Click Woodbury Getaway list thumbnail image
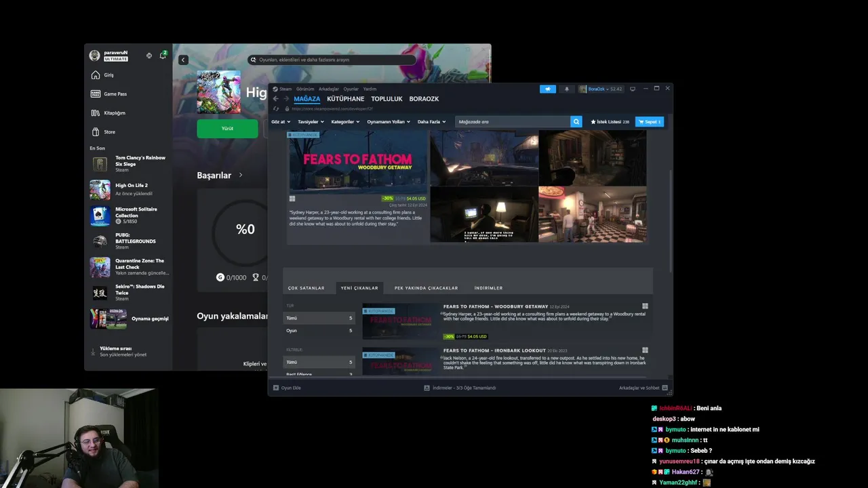The height and width of the screenshot is (488, 868). point(401,321)
